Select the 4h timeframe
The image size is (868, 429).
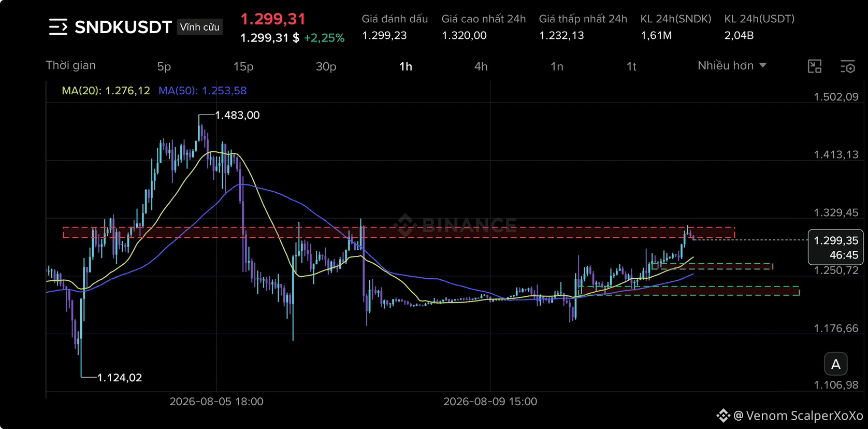point(481,66)
